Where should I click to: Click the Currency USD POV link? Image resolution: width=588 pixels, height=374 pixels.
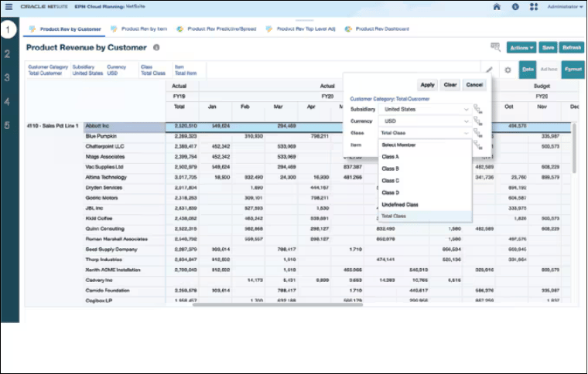[117, 70]
